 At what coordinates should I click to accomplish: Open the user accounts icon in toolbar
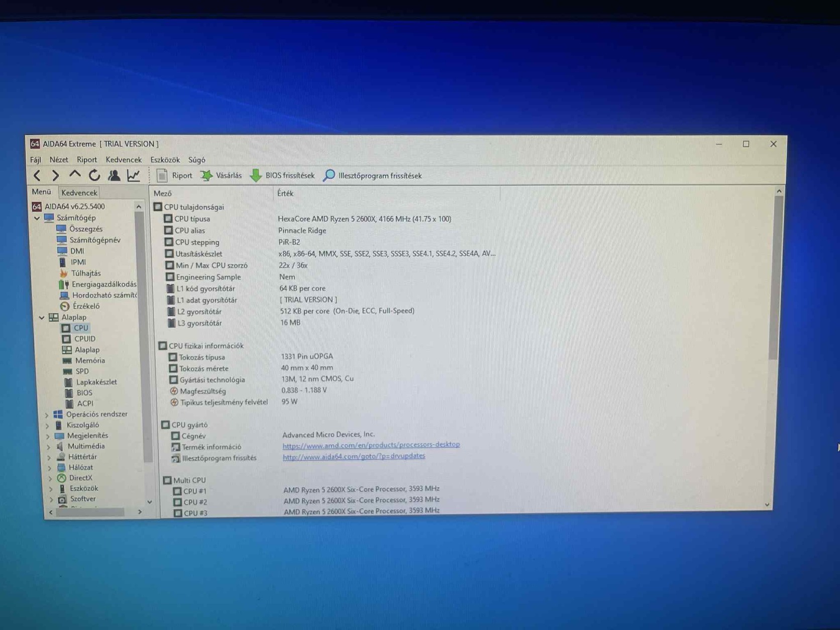tap(114, 175)
